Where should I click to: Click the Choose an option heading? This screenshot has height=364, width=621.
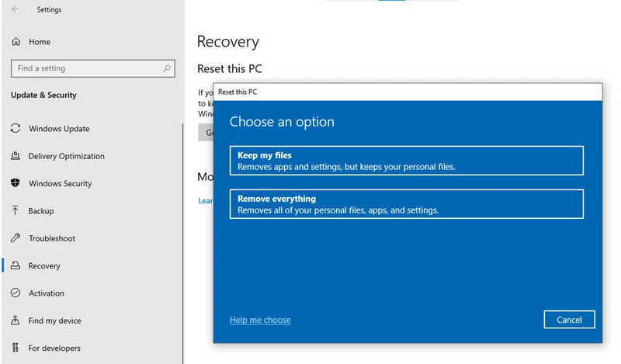pyautogui.click(x=282, y=122)
